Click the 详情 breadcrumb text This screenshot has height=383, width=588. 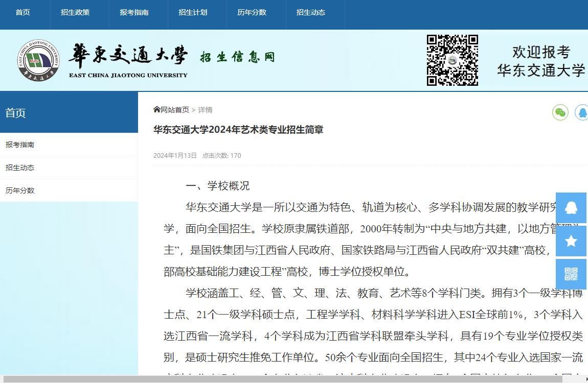[x=205, y=110]
